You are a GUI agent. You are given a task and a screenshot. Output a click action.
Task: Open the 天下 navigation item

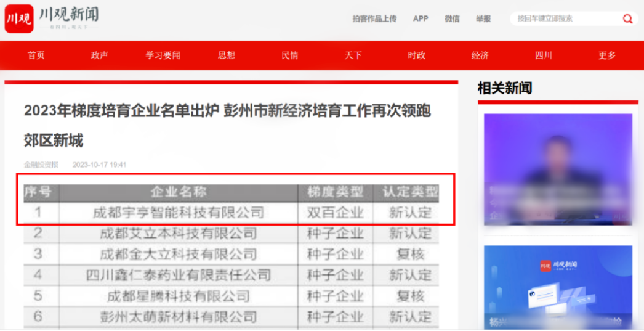[353, 55]
